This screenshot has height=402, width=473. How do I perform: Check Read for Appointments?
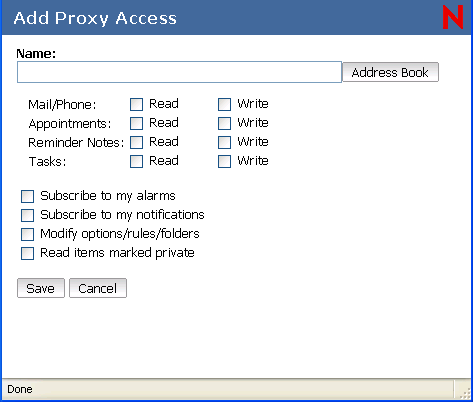136,123
